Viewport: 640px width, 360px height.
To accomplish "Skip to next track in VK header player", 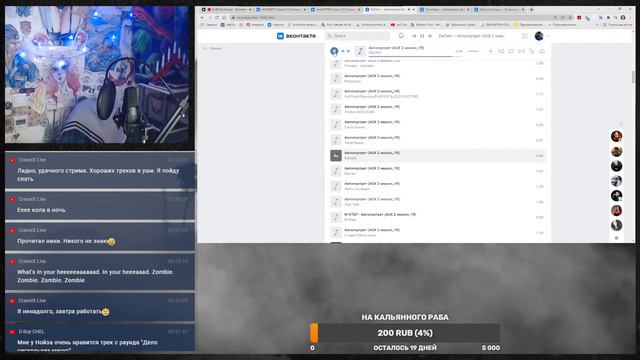I will (x=430, y=36).
